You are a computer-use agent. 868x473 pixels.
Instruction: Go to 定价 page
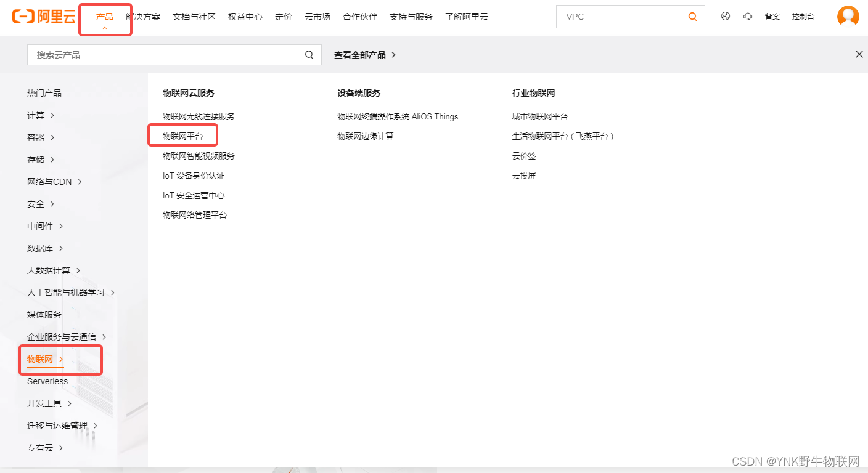pos(284,17)
